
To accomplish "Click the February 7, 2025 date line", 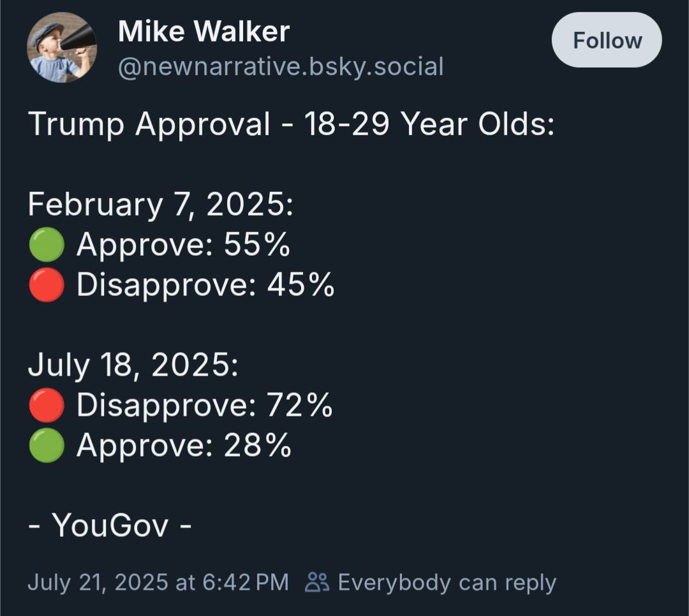I will 160,205.
